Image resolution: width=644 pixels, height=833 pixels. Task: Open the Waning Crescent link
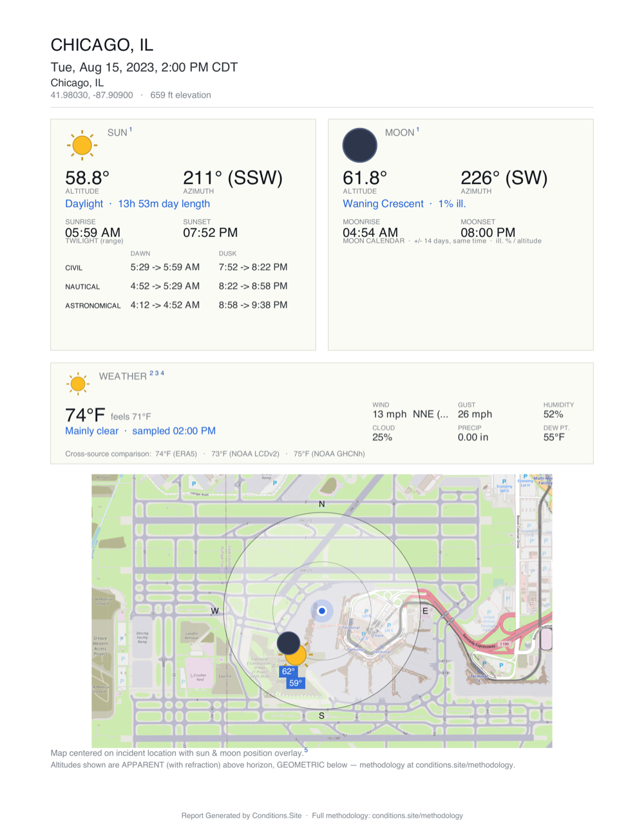coord(383,203)
